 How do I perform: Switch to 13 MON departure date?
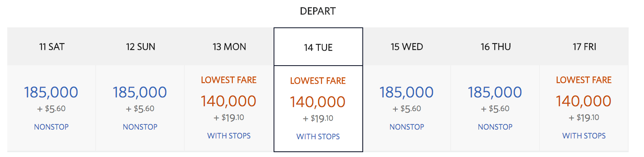click(229, 47)
